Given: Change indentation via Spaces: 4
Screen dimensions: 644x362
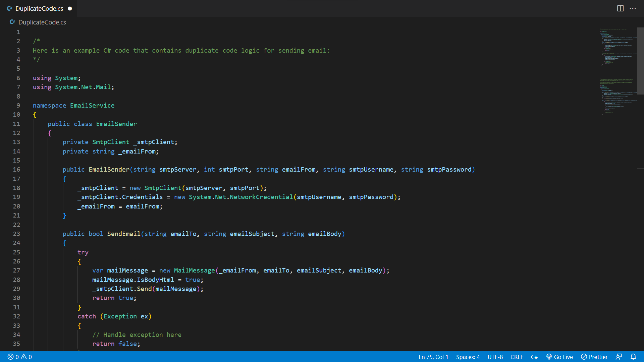Looking at the screenshot, I should click(x=468, y=357).
